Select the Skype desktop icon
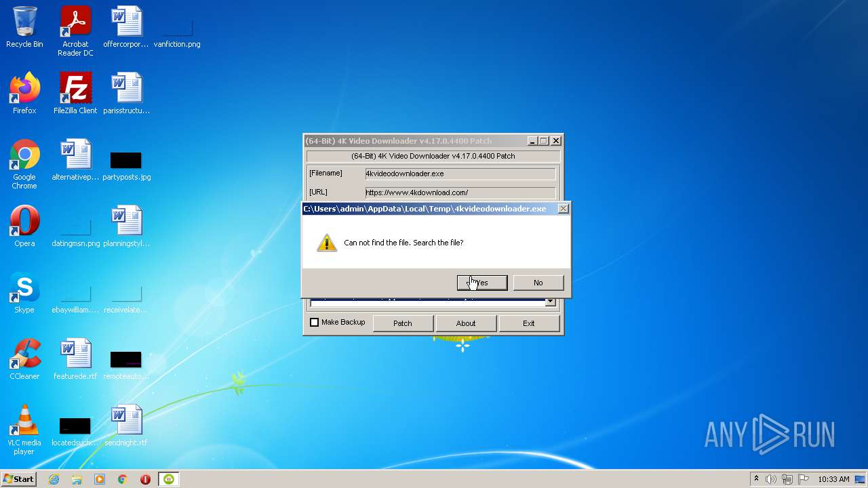 [x=24, y=293]
